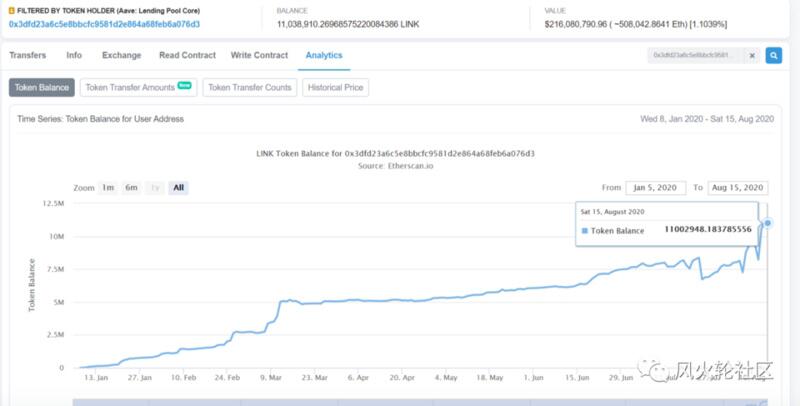Click the LINK balance value text
Viewport: 800px width, 406px height.
point(348,24)
